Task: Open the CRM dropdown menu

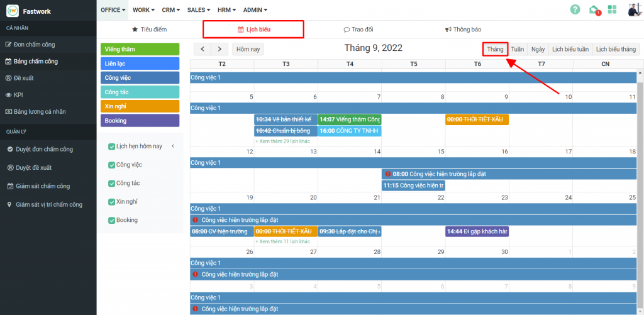Action: pyautogui.click(x=171, y=10)
